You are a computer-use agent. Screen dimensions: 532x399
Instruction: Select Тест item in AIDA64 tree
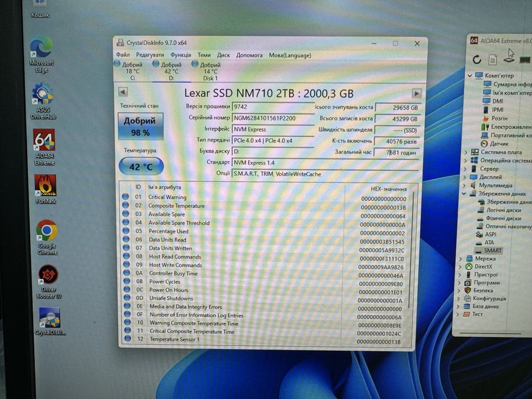point(473,314)
